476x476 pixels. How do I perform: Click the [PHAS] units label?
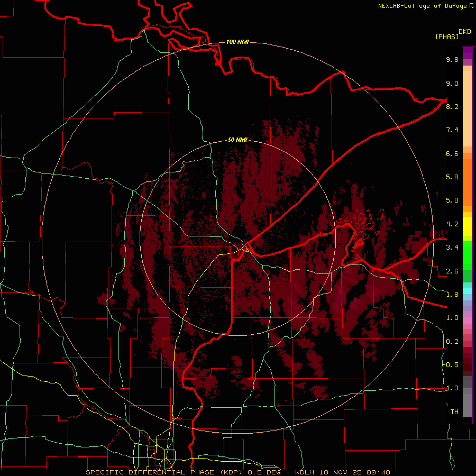click(447, 36)
